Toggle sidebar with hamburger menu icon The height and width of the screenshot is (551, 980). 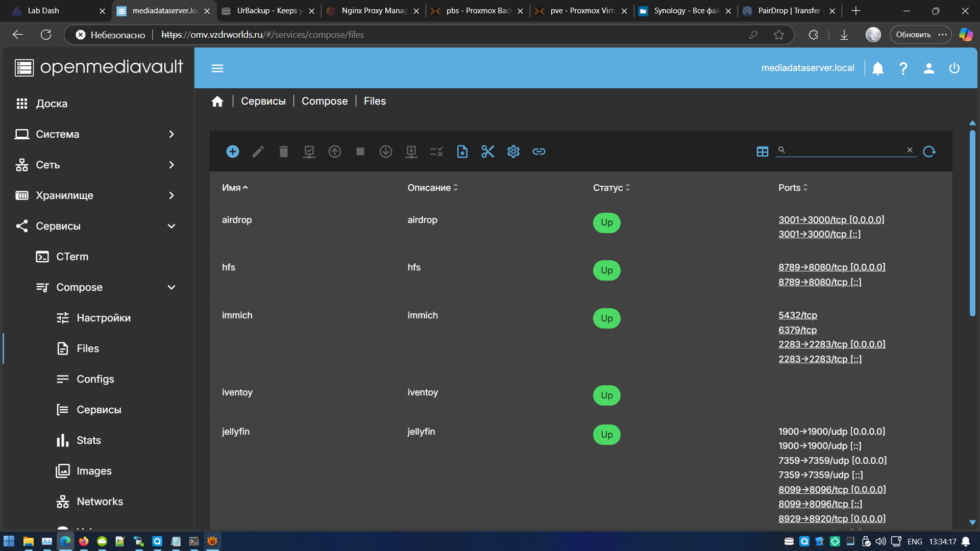coord(217,68)
